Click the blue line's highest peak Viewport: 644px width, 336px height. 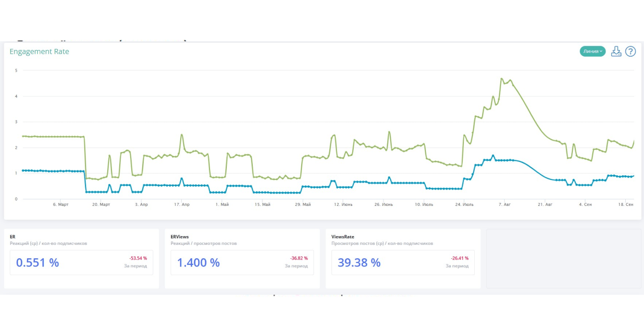[493, 156]
